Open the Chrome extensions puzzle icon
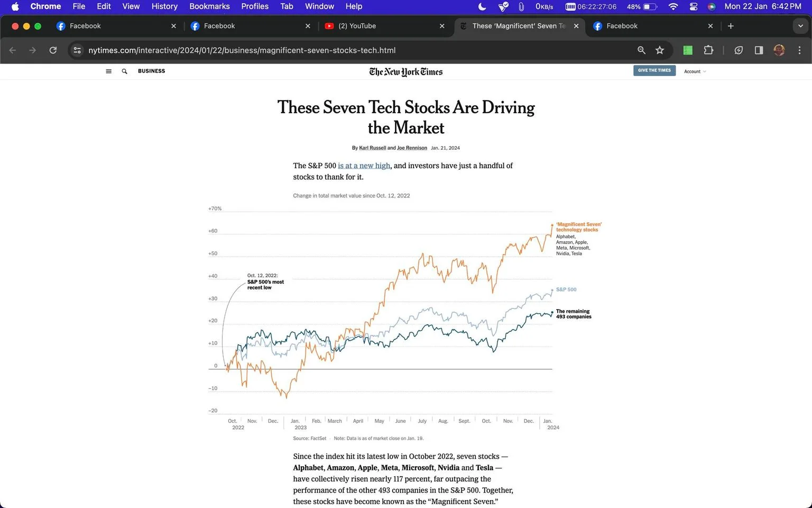Image resolution: width=812 pixels, height=508 pixels. coord(708,50)
